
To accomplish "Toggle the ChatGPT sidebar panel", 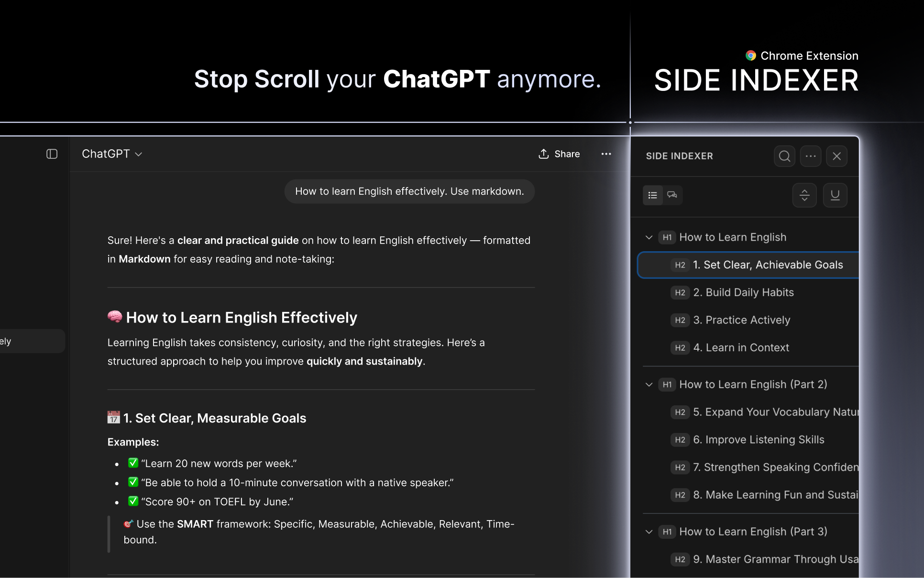I will 52,154.
